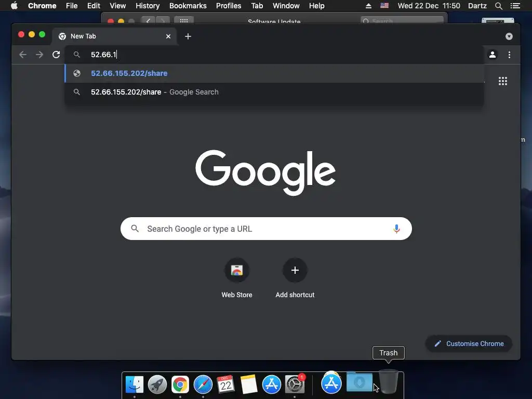532x399 pixels.
Task: Click the Search field in Software Update window
Action: coord(402,20)
